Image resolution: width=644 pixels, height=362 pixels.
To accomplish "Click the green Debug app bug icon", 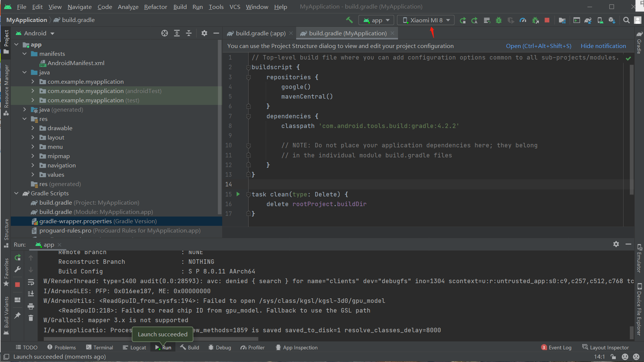I will pos(499,20).
